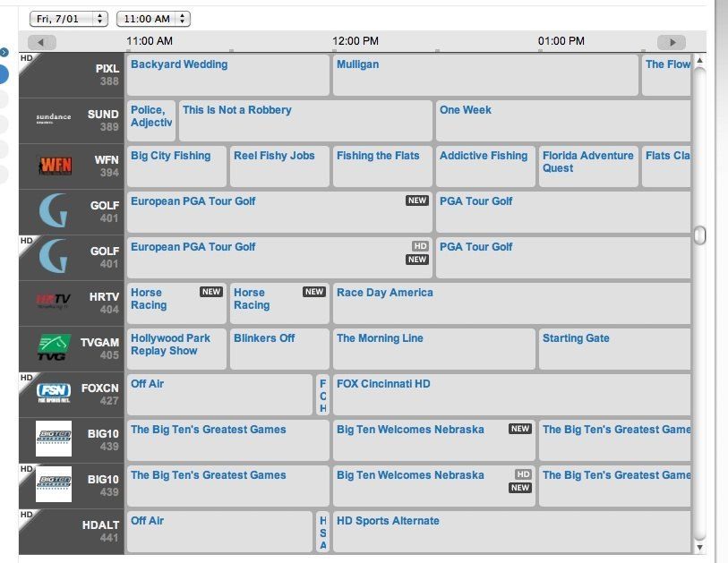This screenshot has height=563, width=728.
Task: Click the left arrow to show earlier times
Action: (x=42, y=42)
